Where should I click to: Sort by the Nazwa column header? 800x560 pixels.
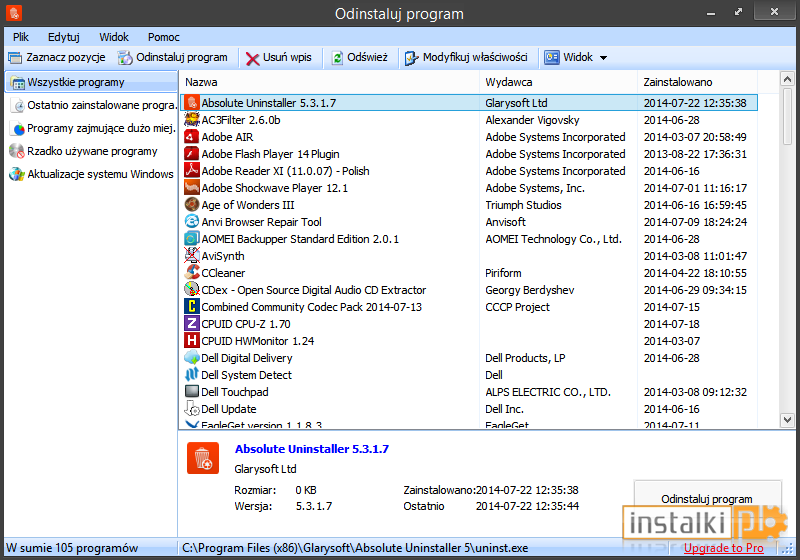tap(329, 82)
